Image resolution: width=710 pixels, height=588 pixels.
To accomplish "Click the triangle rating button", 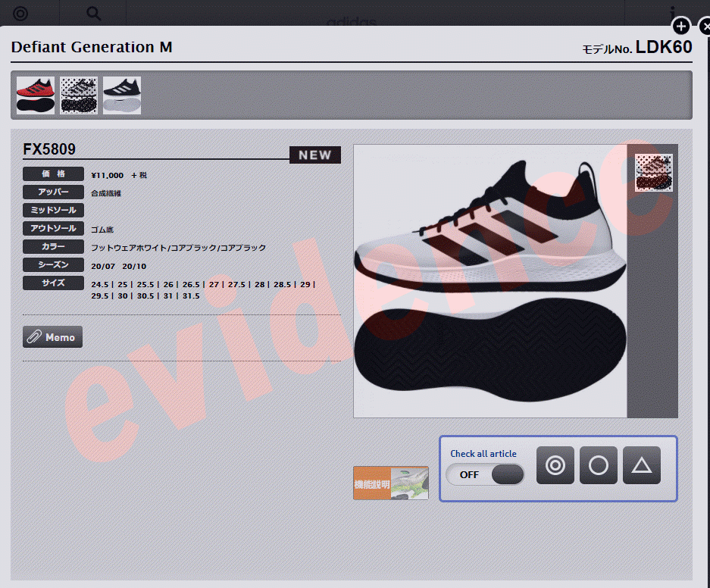I will (642, 465).
